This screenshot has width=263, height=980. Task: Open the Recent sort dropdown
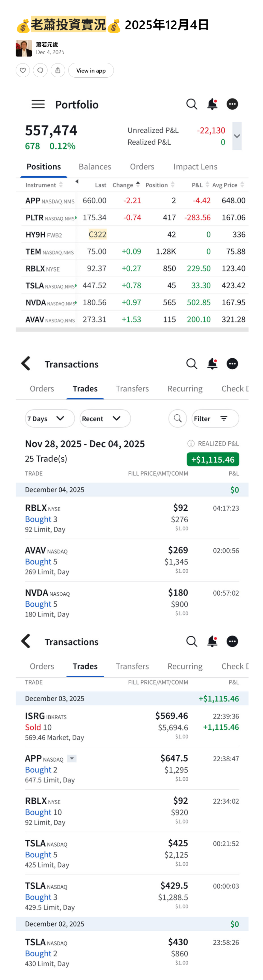click(105, 418)
